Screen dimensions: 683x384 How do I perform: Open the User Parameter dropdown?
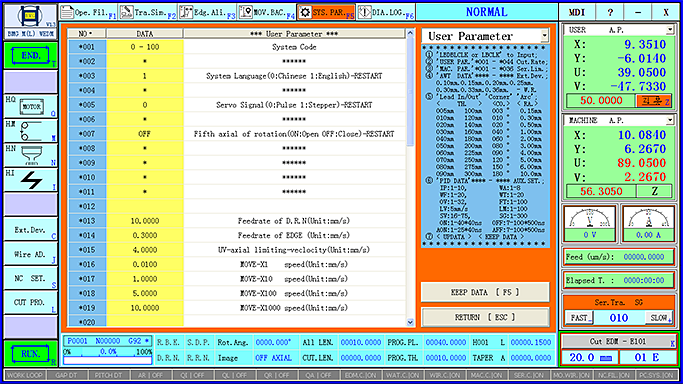544,36
